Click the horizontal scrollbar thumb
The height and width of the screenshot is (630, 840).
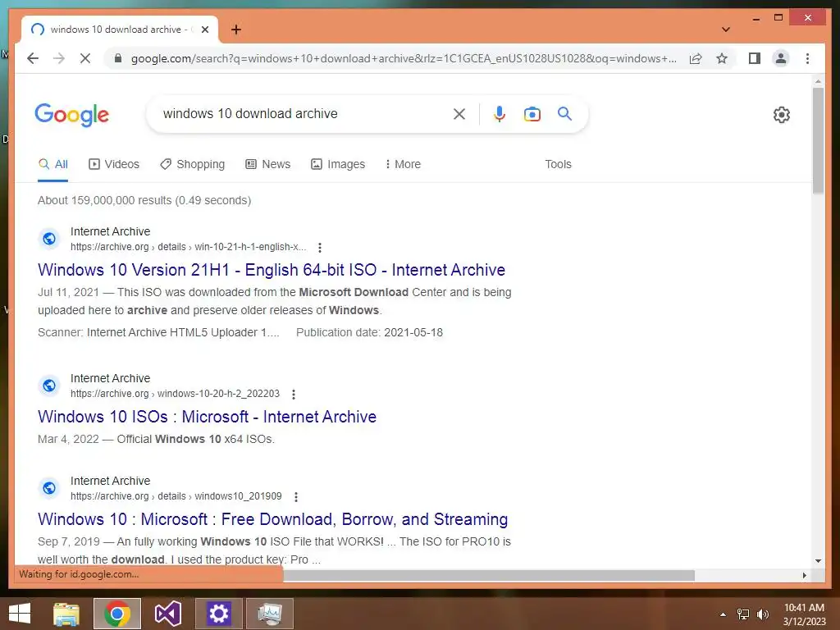pyautogui.click(x=489, y=575)
